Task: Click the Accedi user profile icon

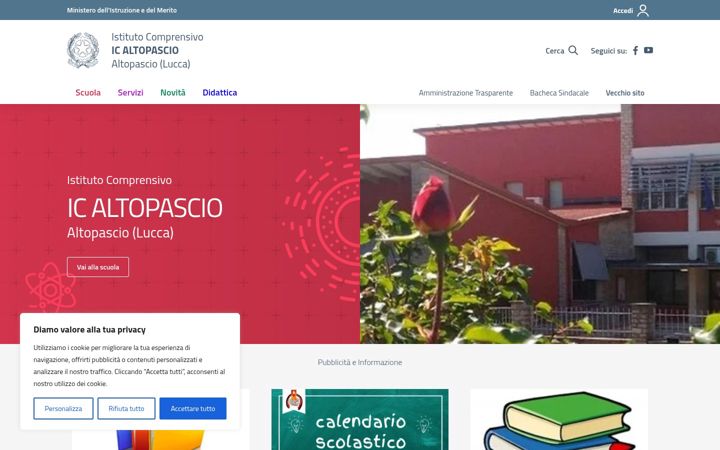Action: [643, 10]
